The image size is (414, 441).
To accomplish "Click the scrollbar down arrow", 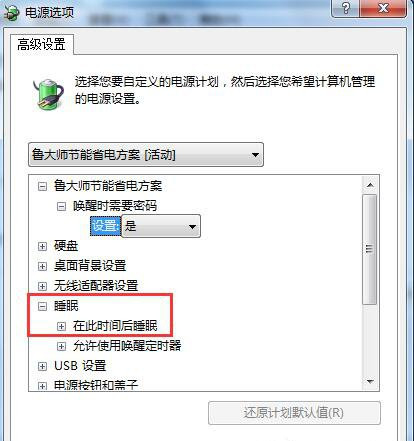I will point(370,381).
